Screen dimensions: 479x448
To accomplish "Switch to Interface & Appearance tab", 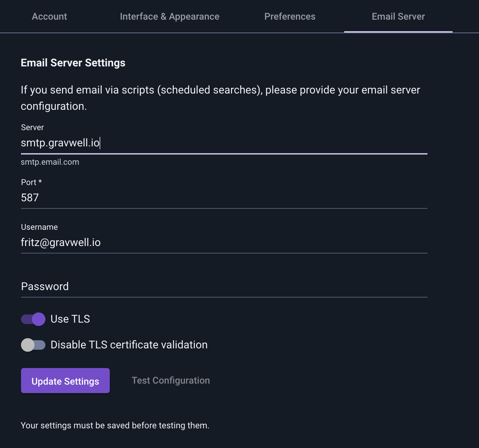I will [x=169, y=16].
